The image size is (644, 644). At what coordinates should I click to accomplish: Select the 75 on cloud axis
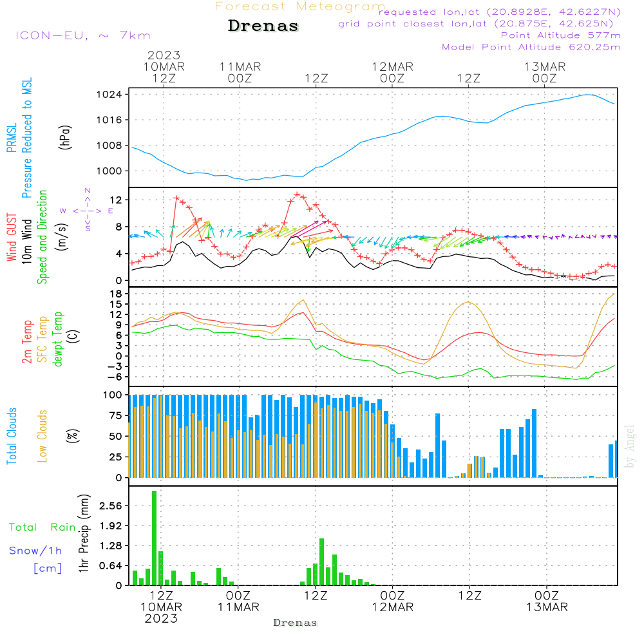[116, 415]
